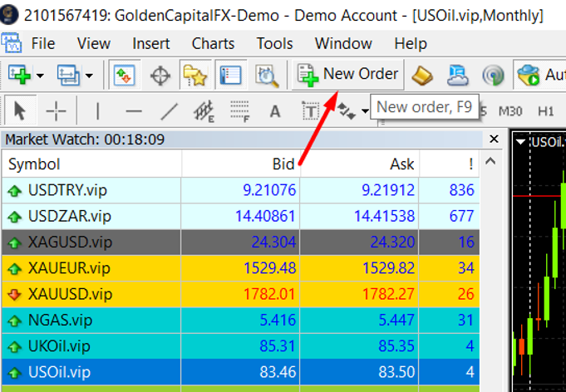This screenshot has width=566, height=392.
Task: Select the vertical line drawing tool
Action: 97,110
